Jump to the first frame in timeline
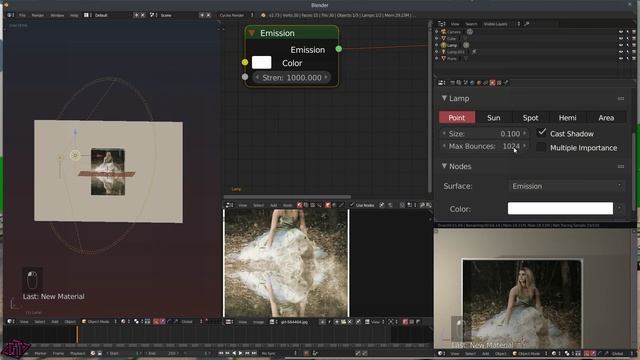Image resolution: width=640 pixels, height=360 pixels. click(x=221, y=353)
